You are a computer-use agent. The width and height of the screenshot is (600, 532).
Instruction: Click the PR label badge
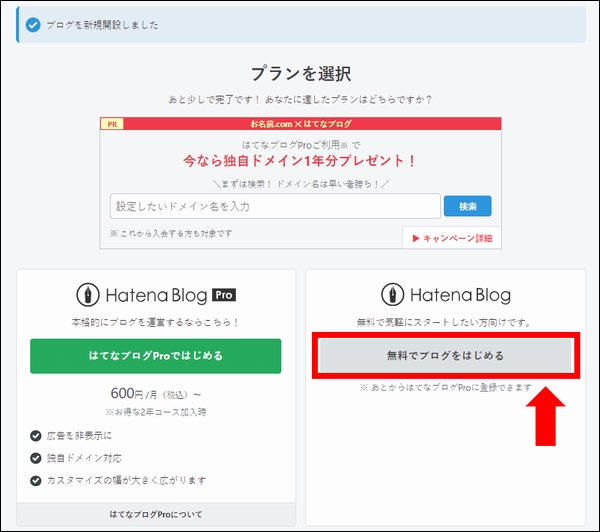[112, 124]
